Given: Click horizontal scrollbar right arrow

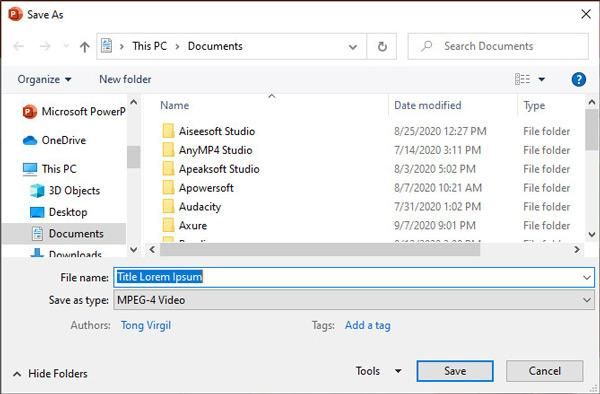Looking at the screenshot, I should pyautogui.click(x=577, y=250).
